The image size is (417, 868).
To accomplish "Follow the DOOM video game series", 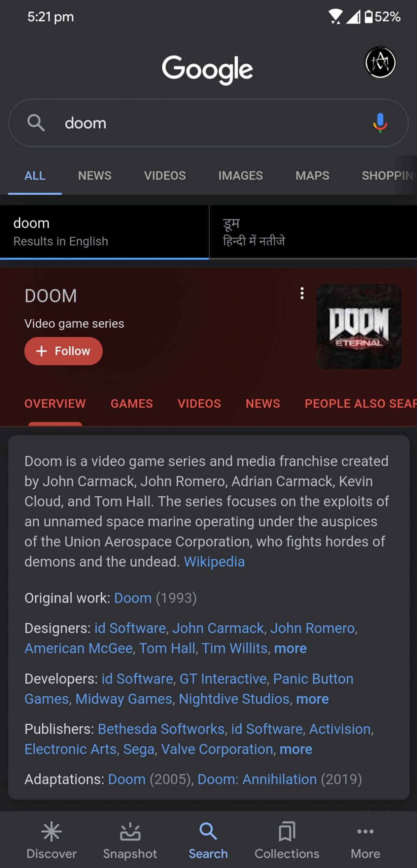I will pyautogui.click(x=63, y=351).
